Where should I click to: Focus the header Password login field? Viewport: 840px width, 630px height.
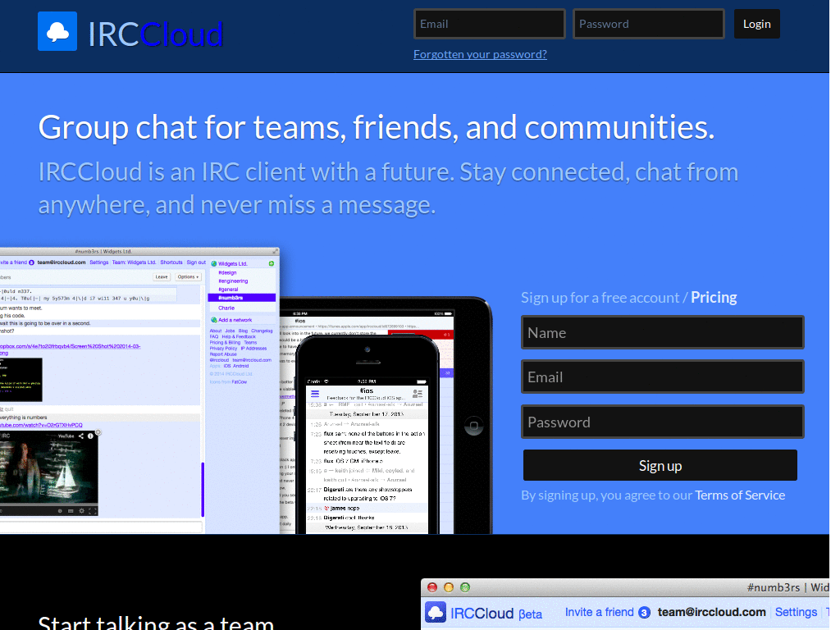(x=648, y=24)
